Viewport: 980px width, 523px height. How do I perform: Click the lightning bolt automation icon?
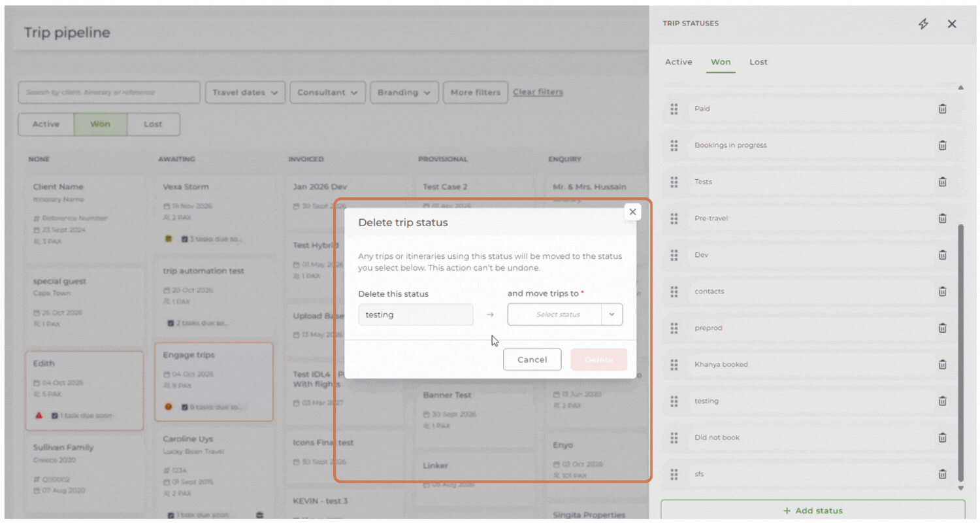pyautogui.click(x=923, y=24)
